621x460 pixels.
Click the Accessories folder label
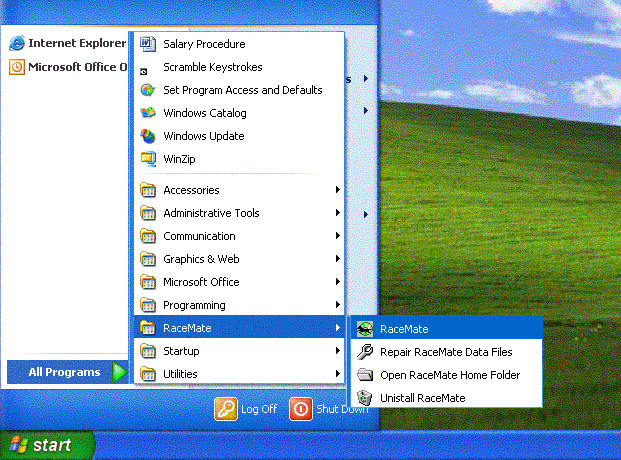(191, 190)
